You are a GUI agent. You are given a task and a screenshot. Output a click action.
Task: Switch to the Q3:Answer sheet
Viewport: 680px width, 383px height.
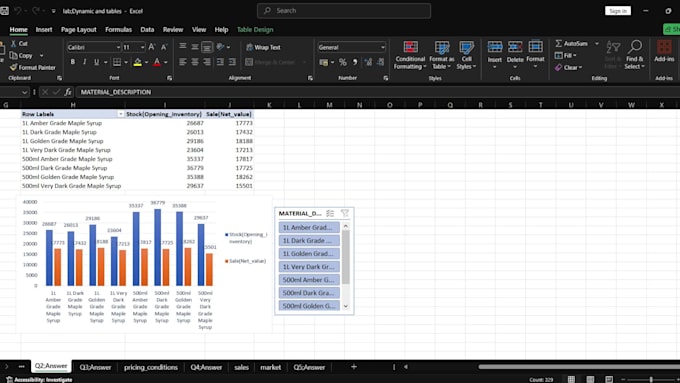pyautogui.click(x=95, y=367)
